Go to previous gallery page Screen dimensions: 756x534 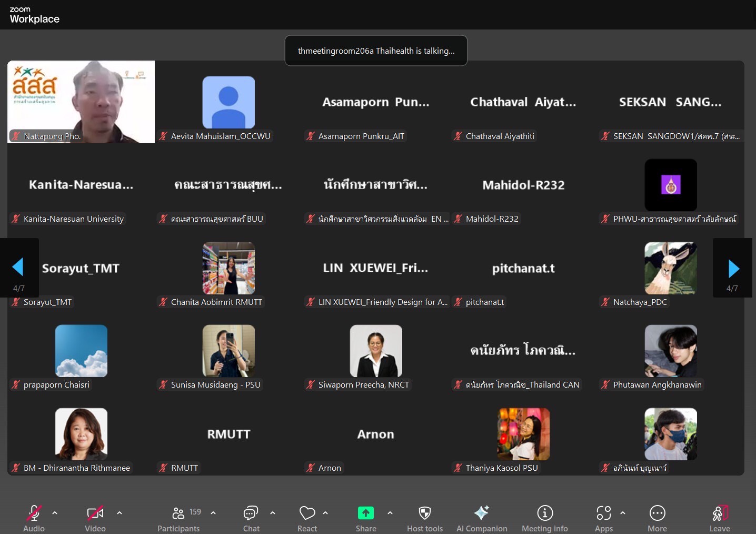(18, 267)
